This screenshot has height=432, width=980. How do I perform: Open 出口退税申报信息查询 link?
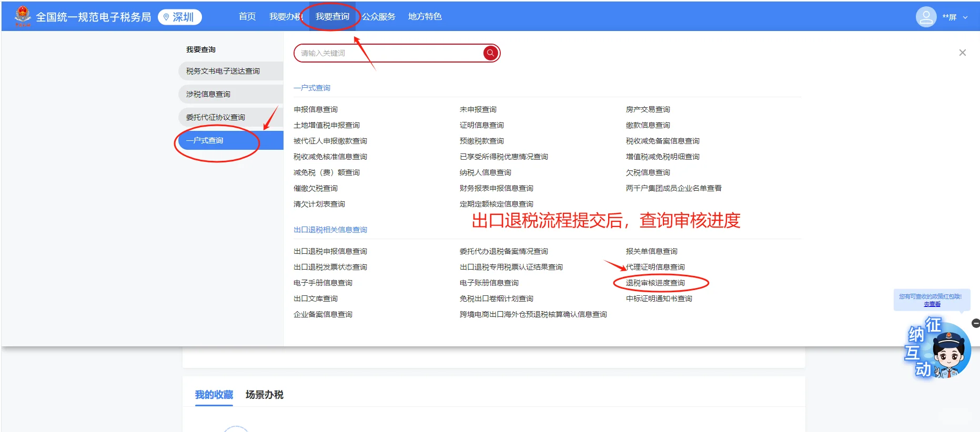point(330,251)
